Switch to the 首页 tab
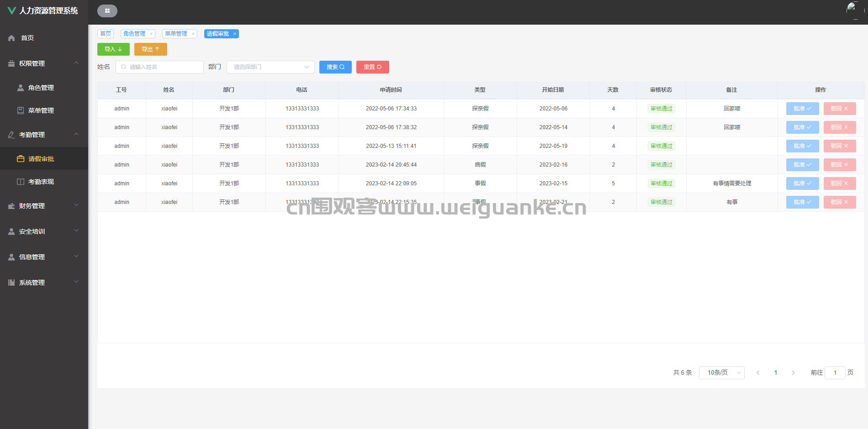 pyautogui.click(x=106, y=34)
